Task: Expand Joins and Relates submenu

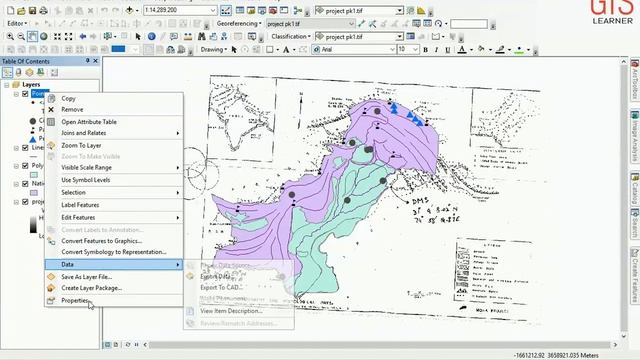Action: pyautogui.click(x=114, y=133)
